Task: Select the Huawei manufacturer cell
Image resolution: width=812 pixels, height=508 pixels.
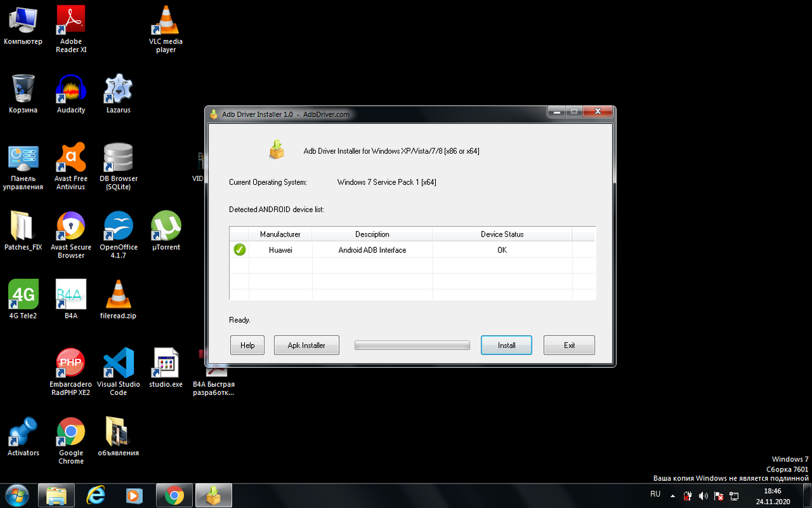Action: click(281, 250)
